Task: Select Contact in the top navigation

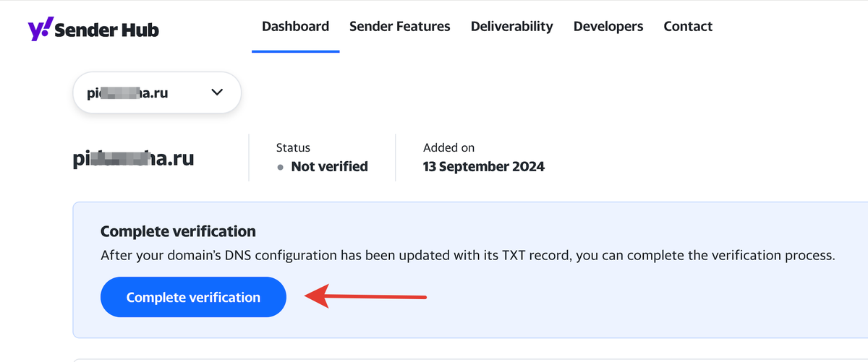Action: tap(688, 27)
